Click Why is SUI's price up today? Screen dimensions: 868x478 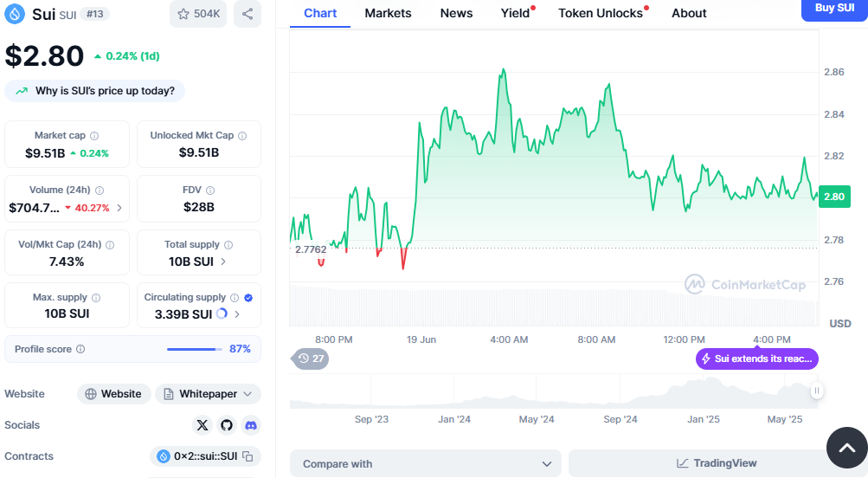tap(94, 91)
